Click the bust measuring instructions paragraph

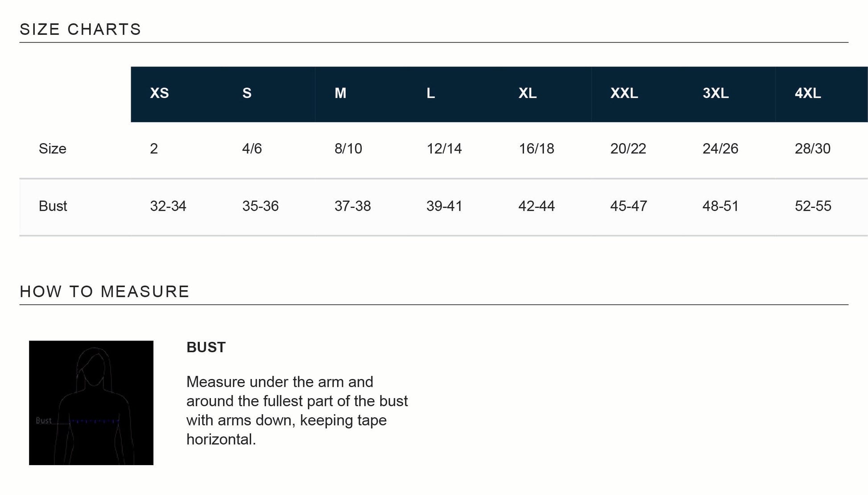(297, 411)
